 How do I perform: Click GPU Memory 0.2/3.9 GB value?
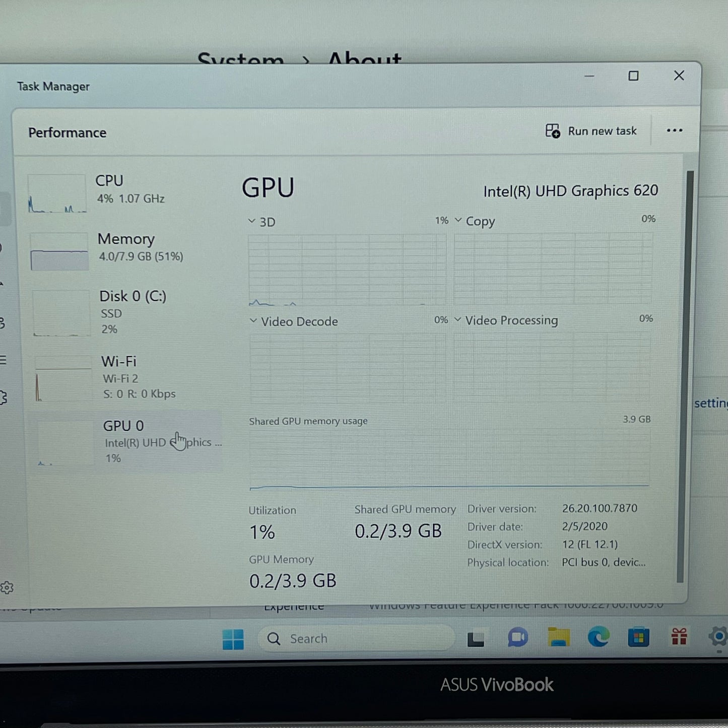pos(293,581)
